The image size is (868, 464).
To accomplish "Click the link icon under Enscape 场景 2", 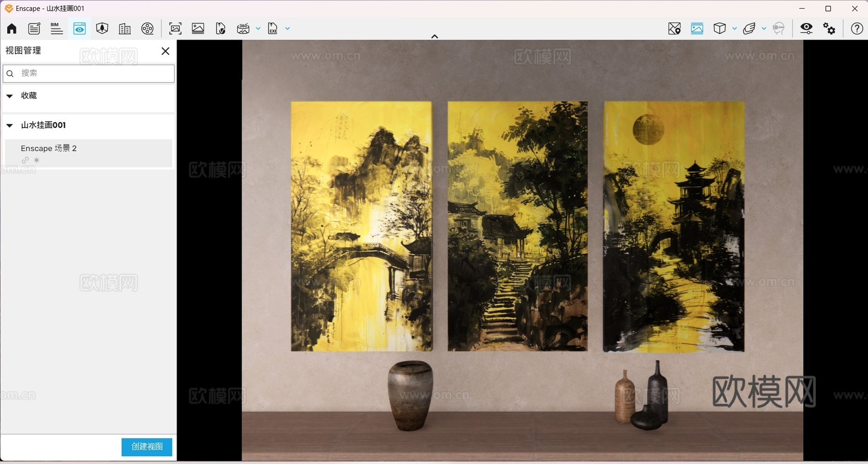I will [25, 160].
